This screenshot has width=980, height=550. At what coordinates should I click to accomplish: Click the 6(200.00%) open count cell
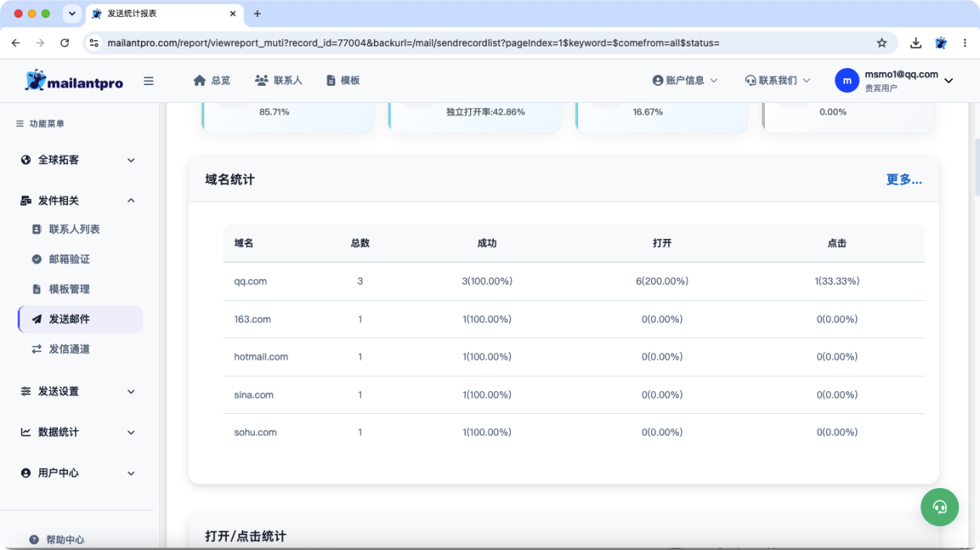pos(662,282)
